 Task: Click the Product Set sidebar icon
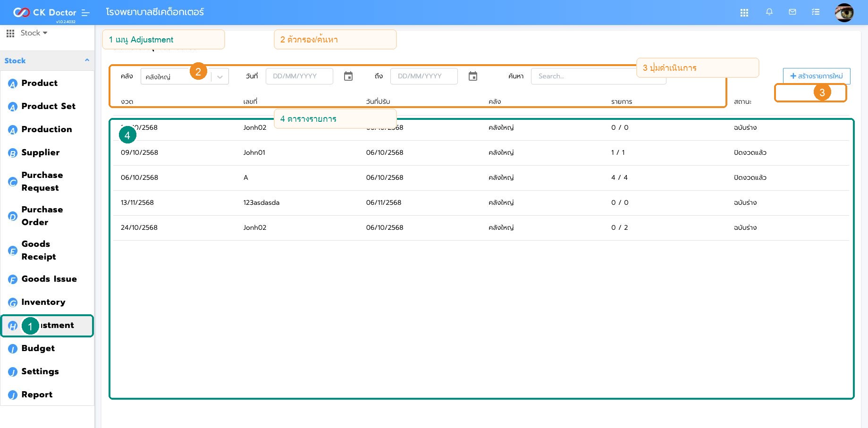pos(13,107)
